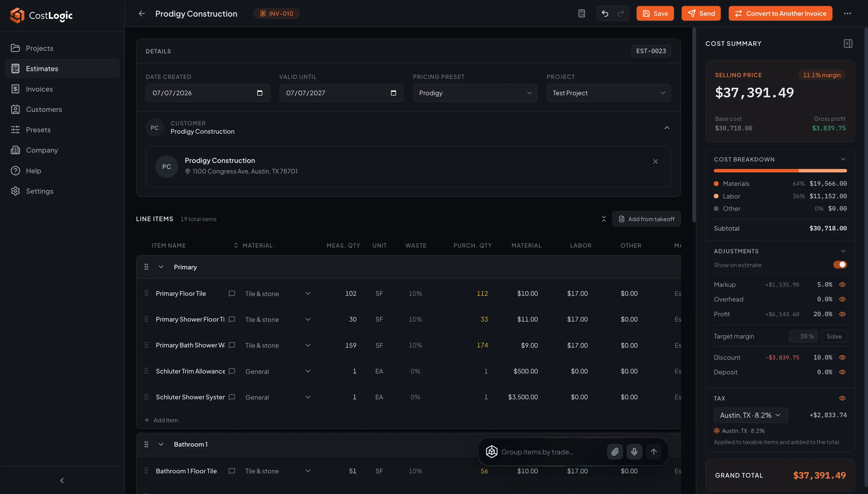Click Solve for target margin
868x494 pixels.
point(834,336)
